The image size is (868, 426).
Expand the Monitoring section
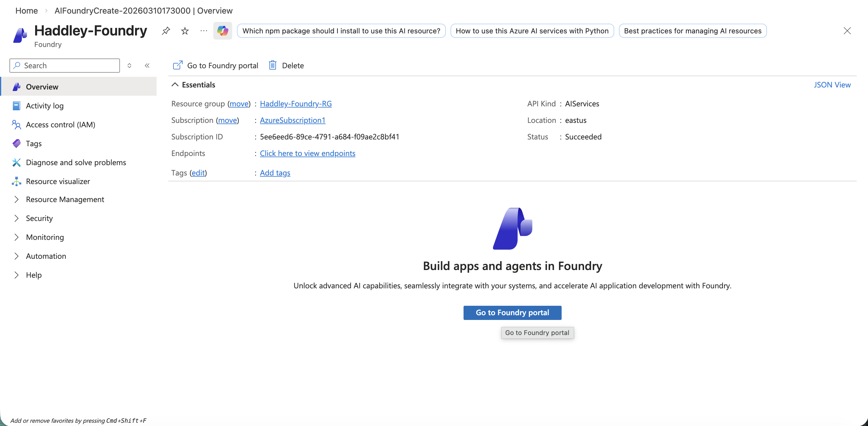[45, 237]
